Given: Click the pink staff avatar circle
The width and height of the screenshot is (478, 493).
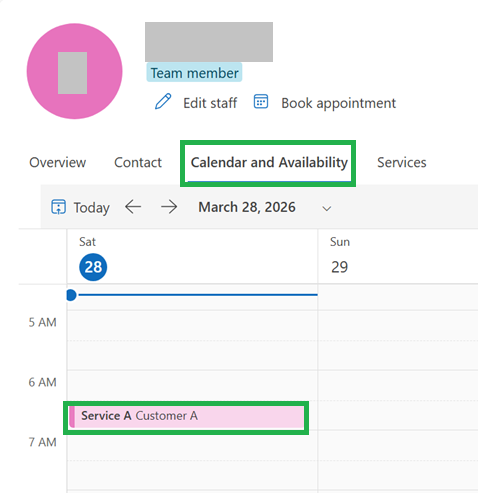Looking at the screenshot, I should point(74,71).
